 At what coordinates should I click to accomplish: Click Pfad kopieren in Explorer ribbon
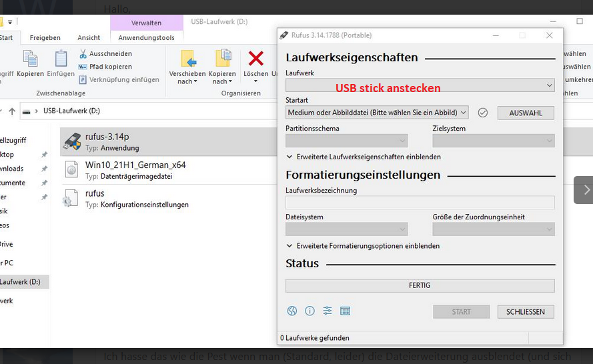click(x=105, y=67)
